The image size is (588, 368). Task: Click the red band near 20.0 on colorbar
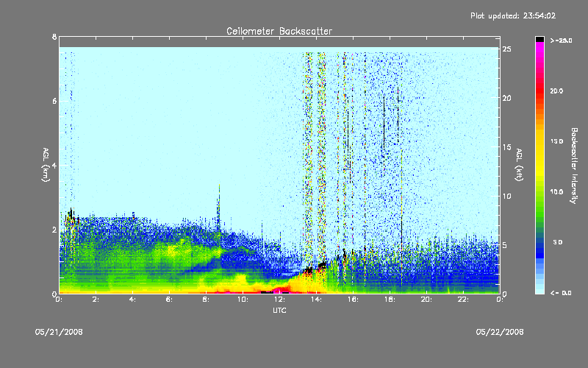point(539,90)
